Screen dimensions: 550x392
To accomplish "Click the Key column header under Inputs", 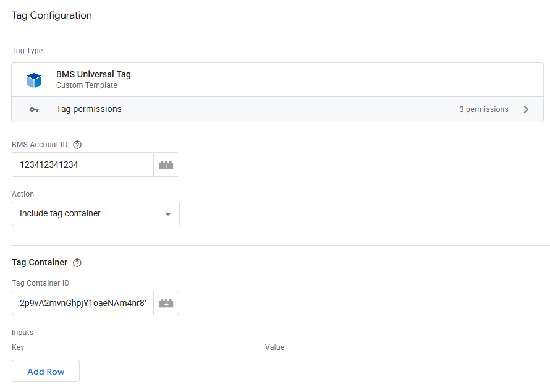I will 18,347.
